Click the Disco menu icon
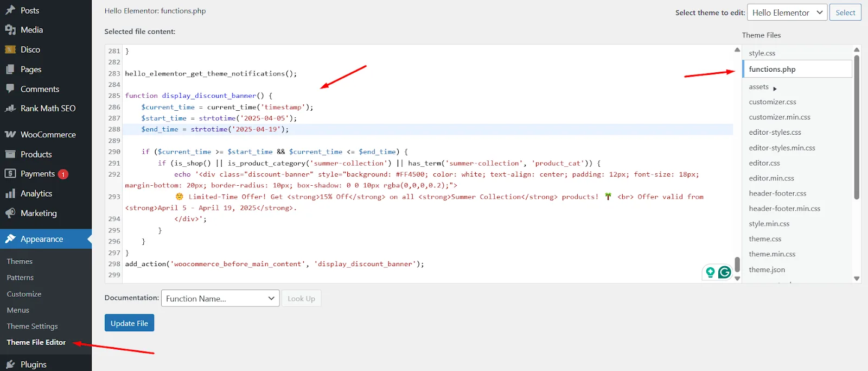 [10, 49]
